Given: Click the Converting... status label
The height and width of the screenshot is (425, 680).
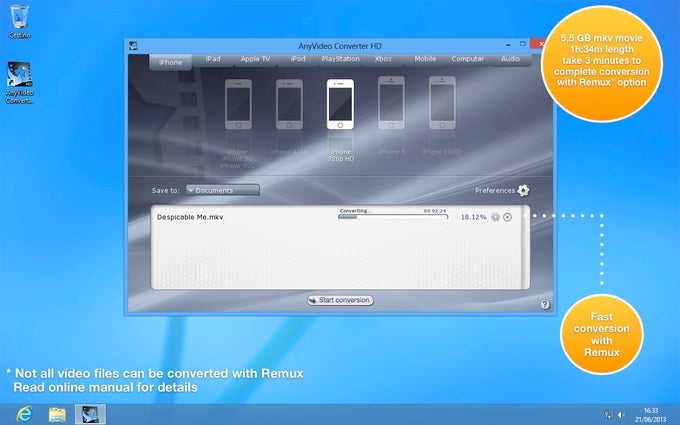Looking at the screenshot, I should (356, 211).
